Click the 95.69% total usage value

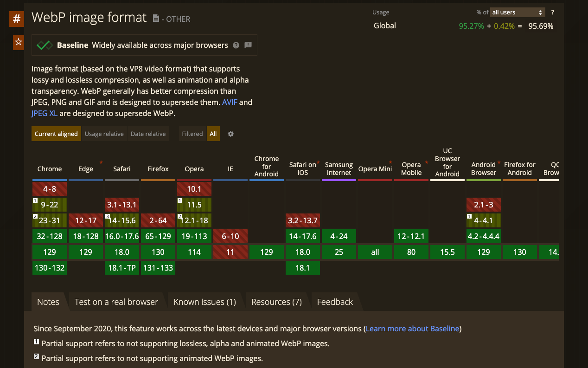click(541, 26)
